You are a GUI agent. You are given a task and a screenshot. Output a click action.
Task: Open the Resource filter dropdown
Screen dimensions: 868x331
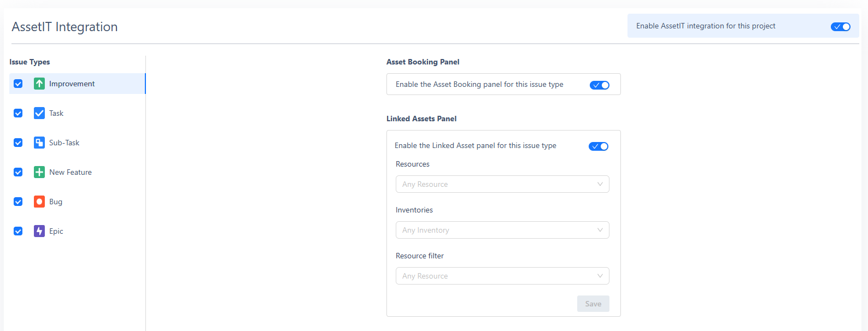pos(502,276)
